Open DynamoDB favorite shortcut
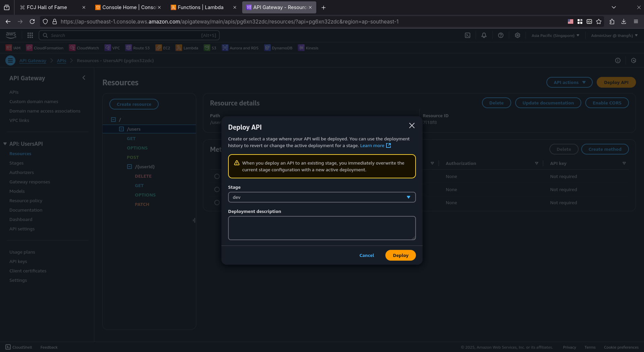This screenshot has width=644, height=352. coord(278,48)
